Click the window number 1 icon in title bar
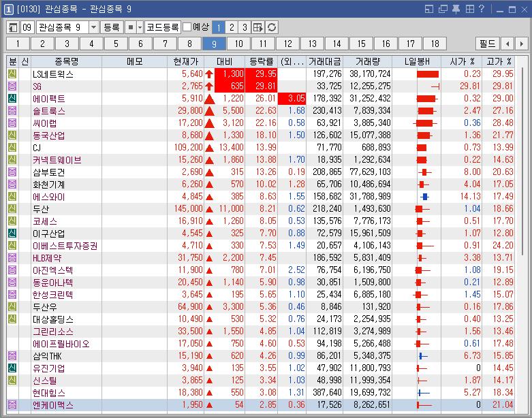Screen dimensions: 532x418 point(9,9)
